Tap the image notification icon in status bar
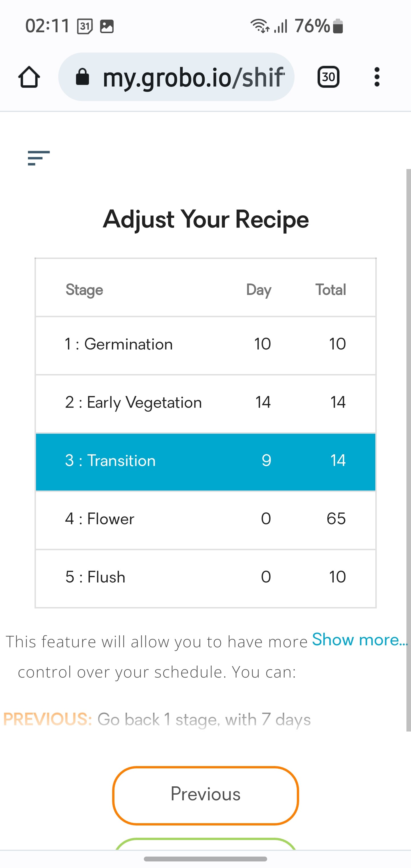This screenshot has height=868, width=411. [107, 26]
